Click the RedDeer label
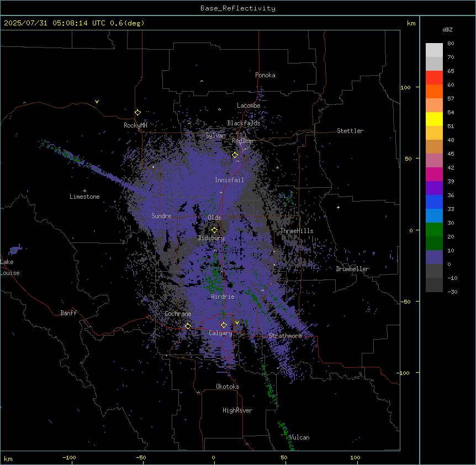This screenshot has width=476, height=465. click(x=243, y=141)
